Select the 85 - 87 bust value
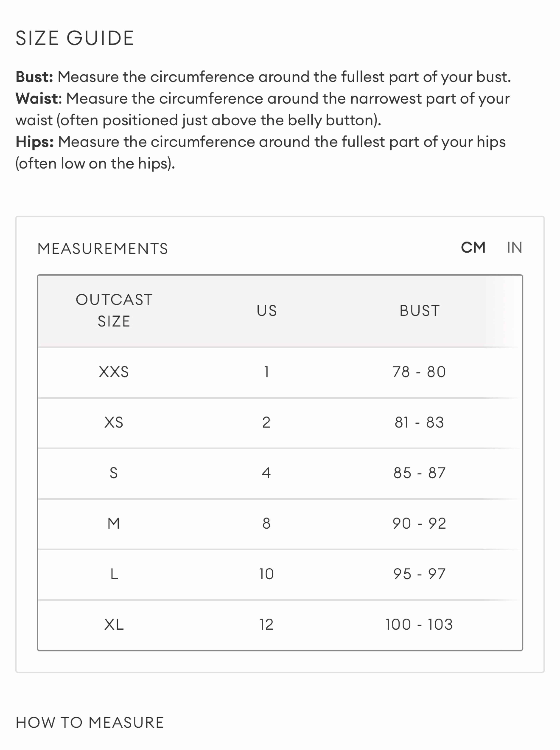This screenshot has width=560, height=750. [x=419, y=473]
